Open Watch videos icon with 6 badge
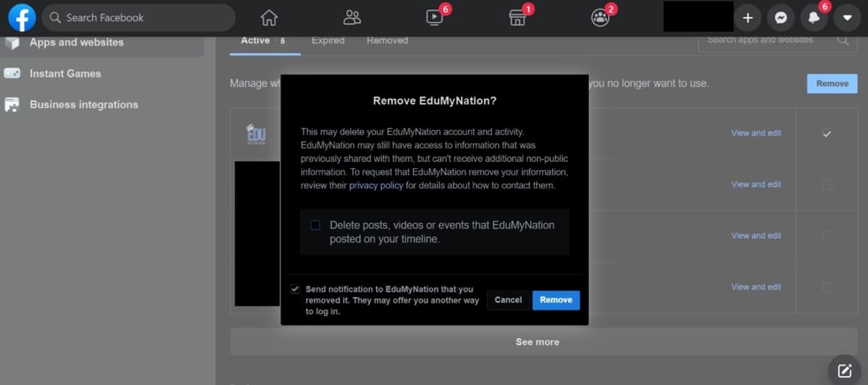The width and height of the screenshot is (868, 385). (x=435, y=17)
